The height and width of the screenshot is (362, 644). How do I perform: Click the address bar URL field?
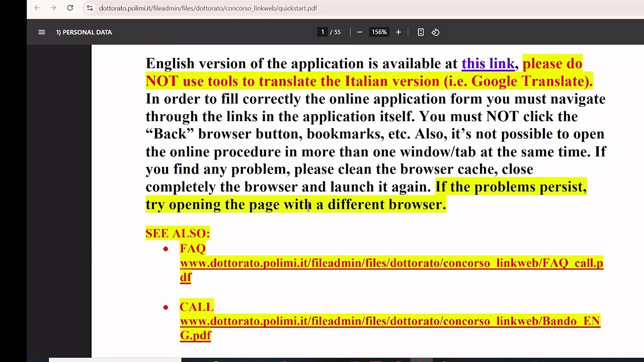coord(208,8)
